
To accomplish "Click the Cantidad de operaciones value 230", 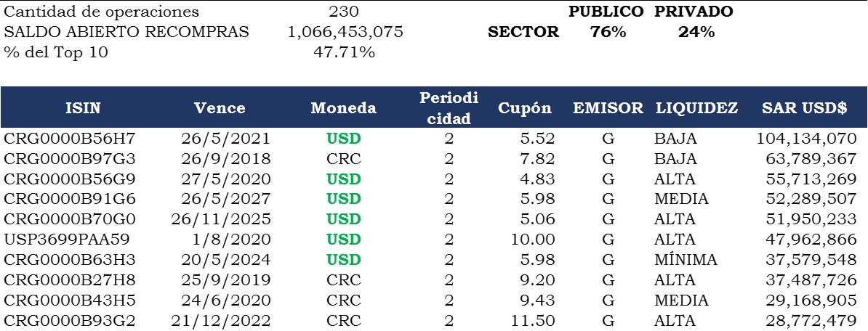I will coord(344,12).
